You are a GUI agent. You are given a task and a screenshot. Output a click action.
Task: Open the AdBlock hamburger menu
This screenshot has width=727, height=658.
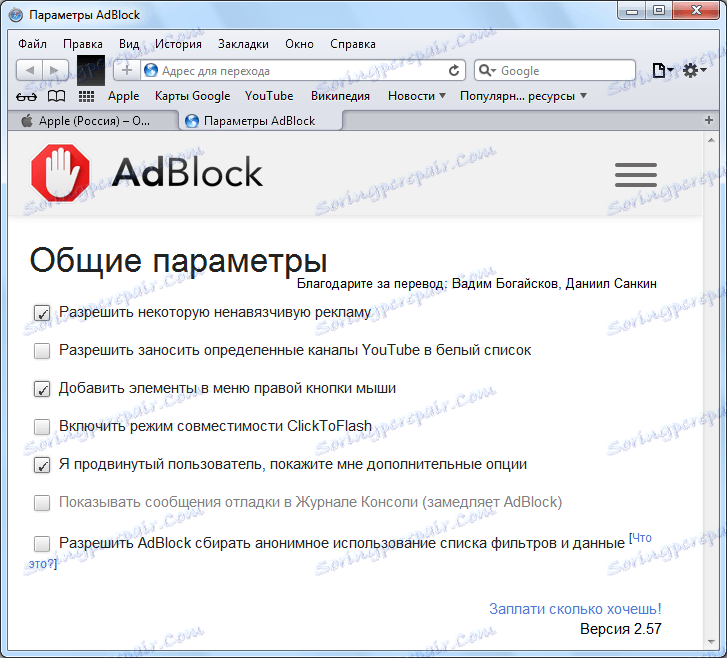click(x=636, y=174)
